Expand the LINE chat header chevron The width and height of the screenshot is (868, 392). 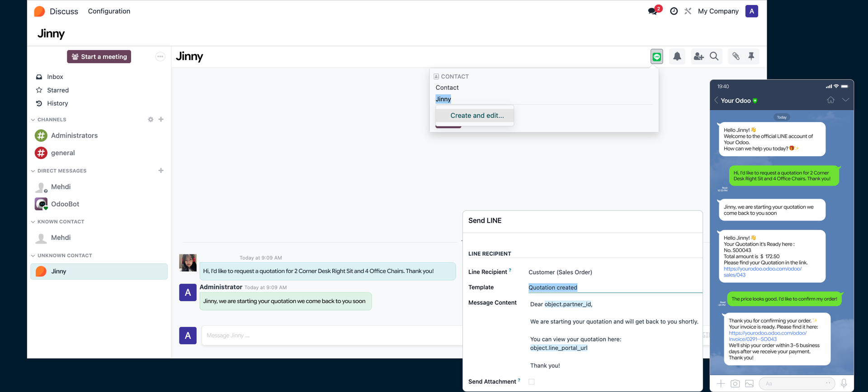[x=845, y=100]
